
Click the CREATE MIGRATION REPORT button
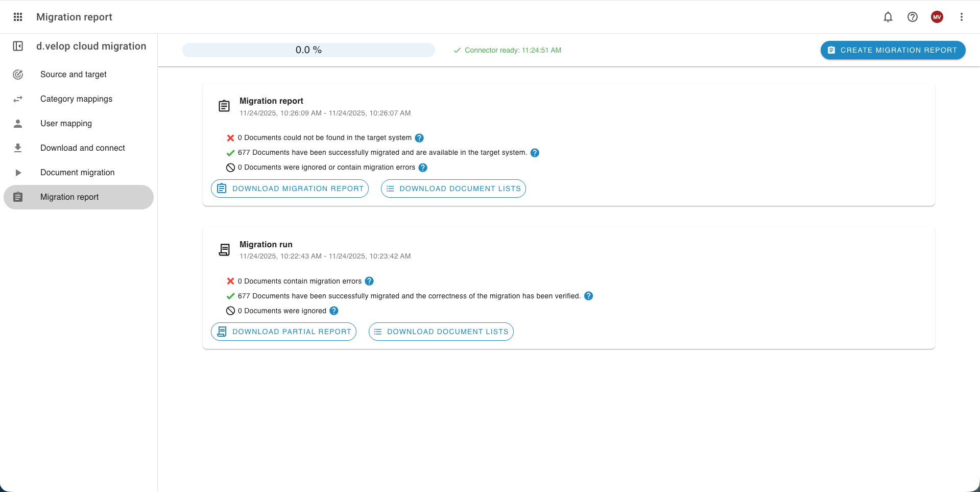click(x=893, y=50)
